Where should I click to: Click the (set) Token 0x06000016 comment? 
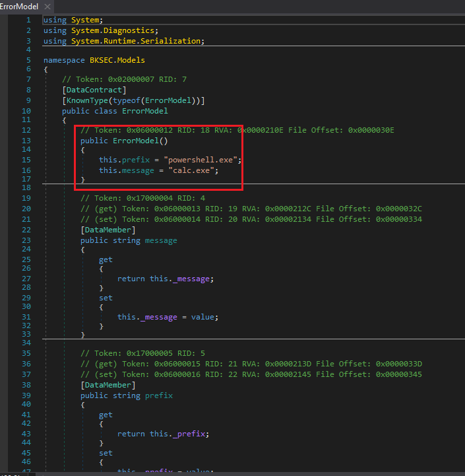(251, 374)
